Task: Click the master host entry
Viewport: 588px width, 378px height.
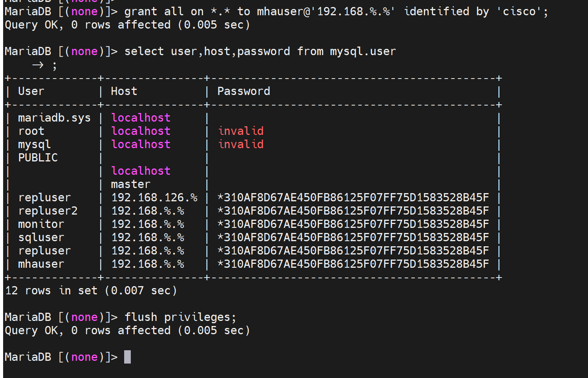Action: (131, 185)
